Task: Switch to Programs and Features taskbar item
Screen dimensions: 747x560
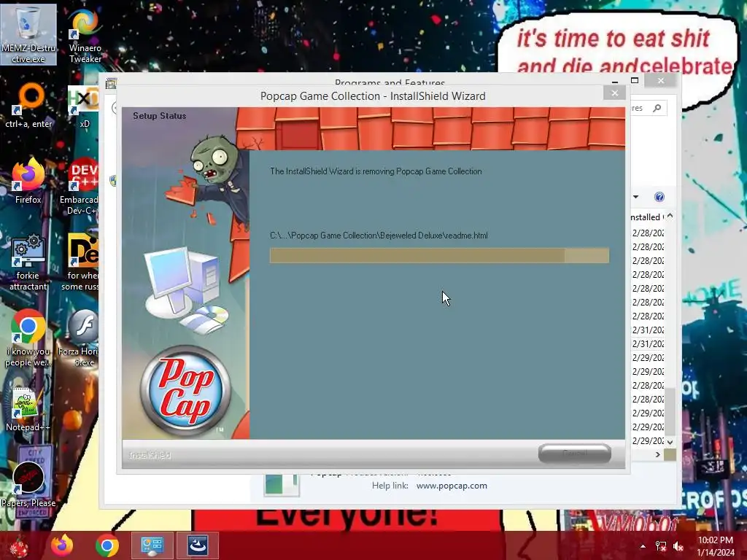Action: 152,545
